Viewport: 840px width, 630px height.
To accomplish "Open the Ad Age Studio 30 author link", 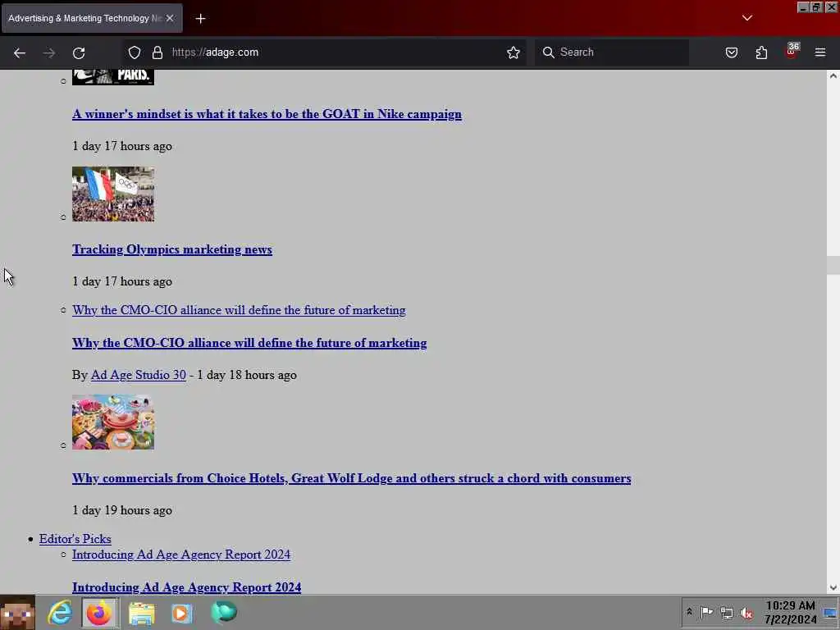I will pyautogui.click(x=138, y=375).
